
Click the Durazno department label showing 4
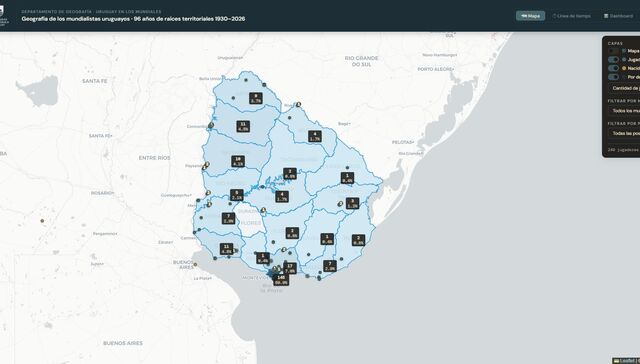282,197
